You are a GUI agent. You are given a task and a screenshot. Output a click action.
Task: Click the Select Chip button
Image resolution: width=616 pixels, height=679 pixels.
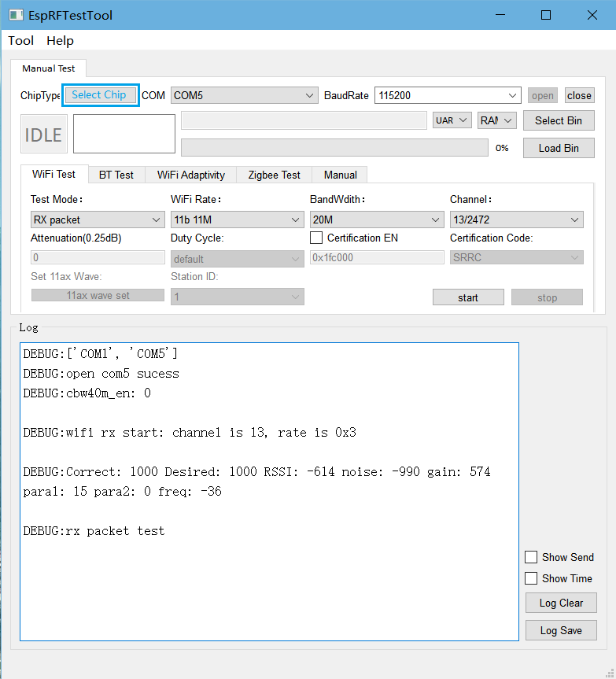[x=100, y=95]
